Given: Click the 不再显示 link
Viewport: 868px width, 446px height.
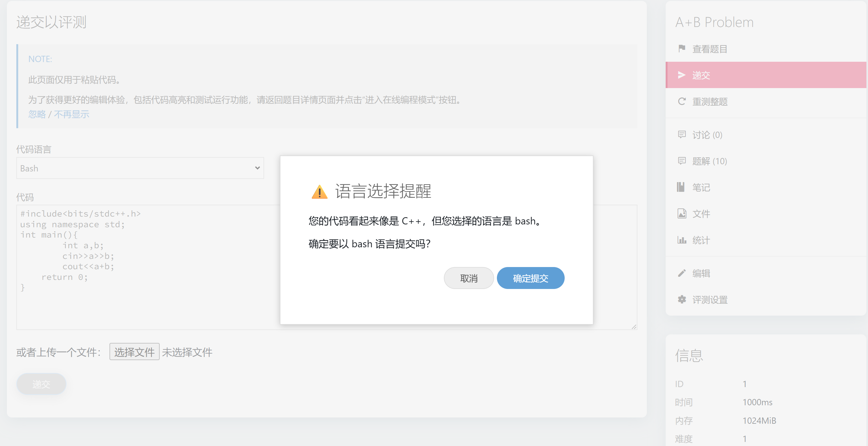Looking at the screenshot, I should click(72, 114).
